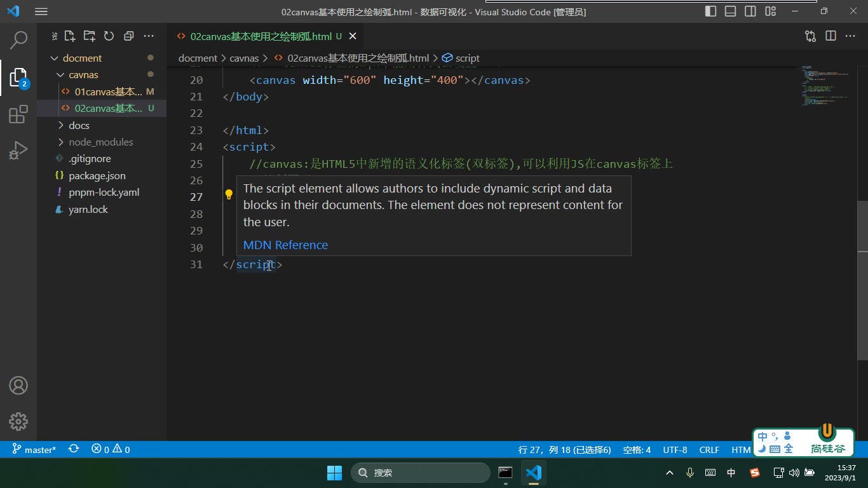Click the Windows taskbar search box

421,473
